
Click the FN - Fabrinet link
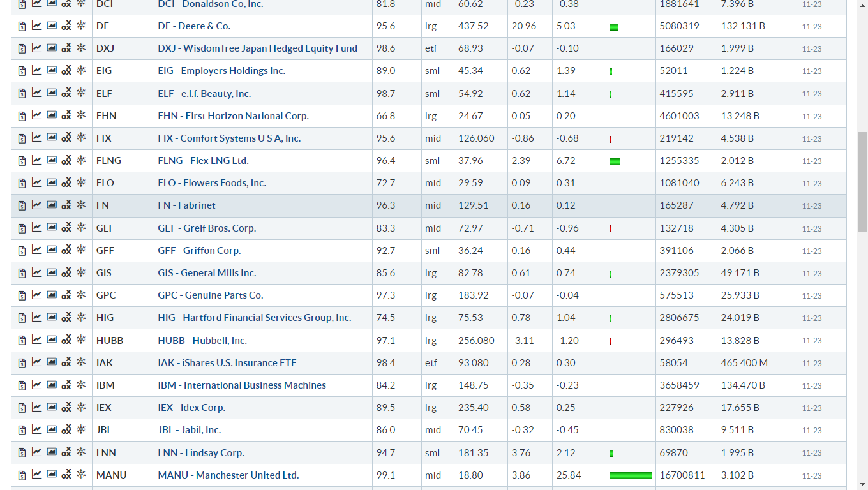coord(187,205)
